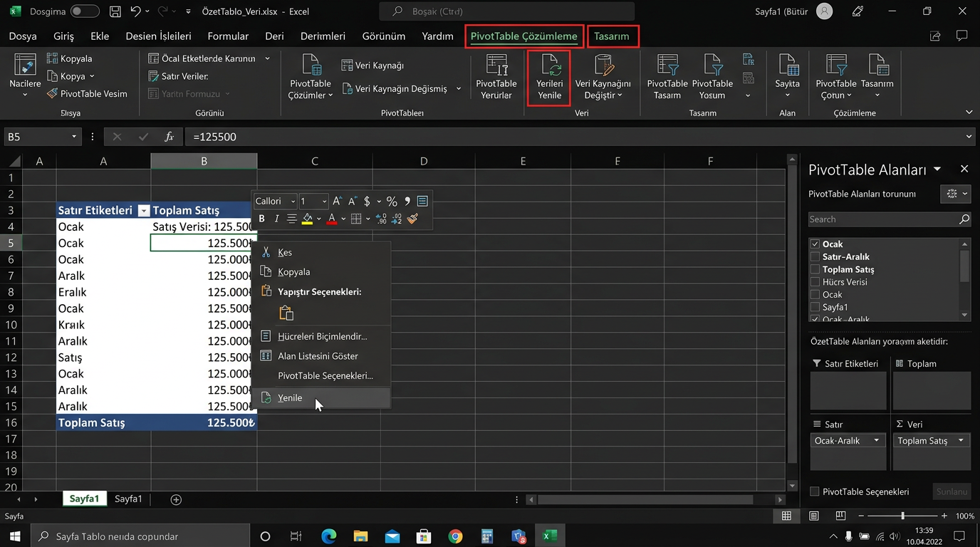Select Yenile from the context menu
Screen dimensions: 980x547
290,398
